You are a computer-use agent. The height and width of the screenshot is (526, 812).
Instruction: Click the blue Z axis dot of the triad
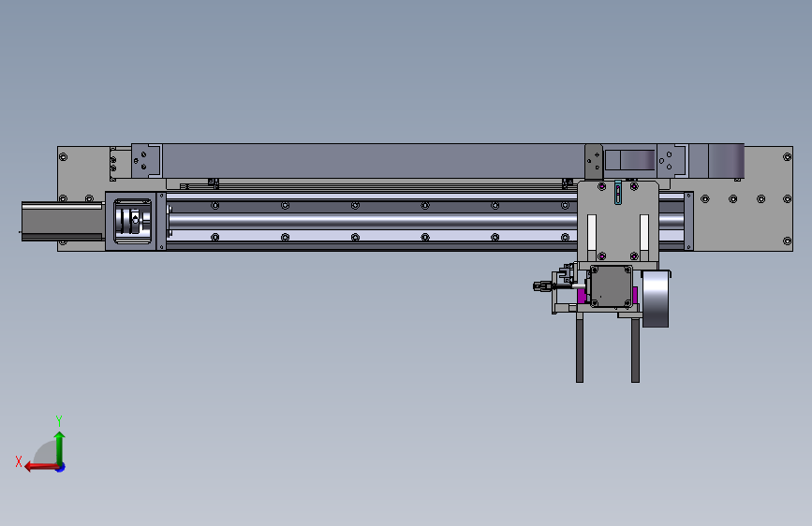click(x=61, y=467)
